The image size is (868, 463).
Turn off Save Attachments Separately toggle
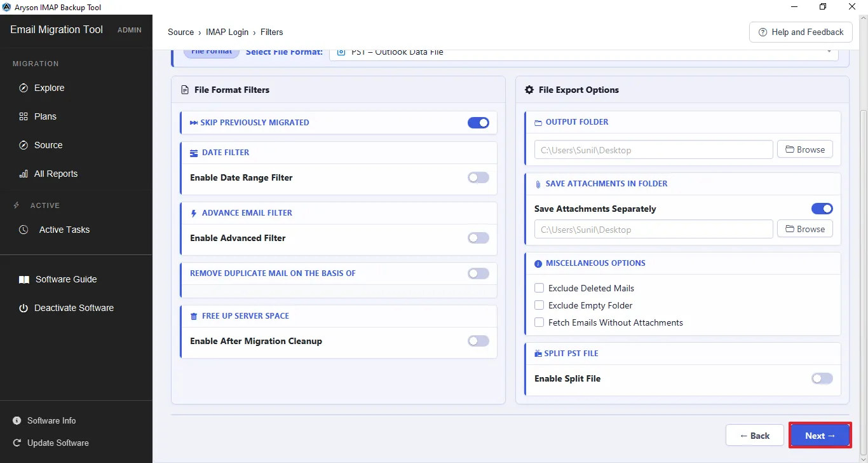822,209
